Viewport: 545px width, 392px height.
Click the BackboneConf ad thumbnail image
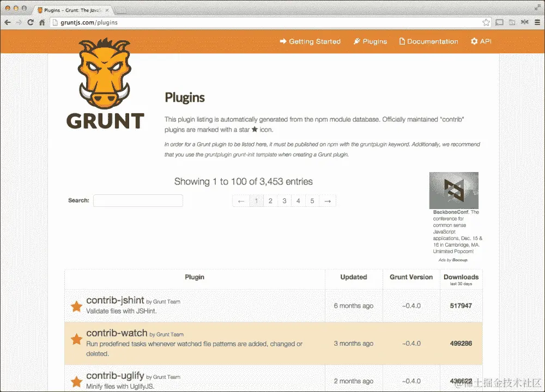(x=454, y=190)
